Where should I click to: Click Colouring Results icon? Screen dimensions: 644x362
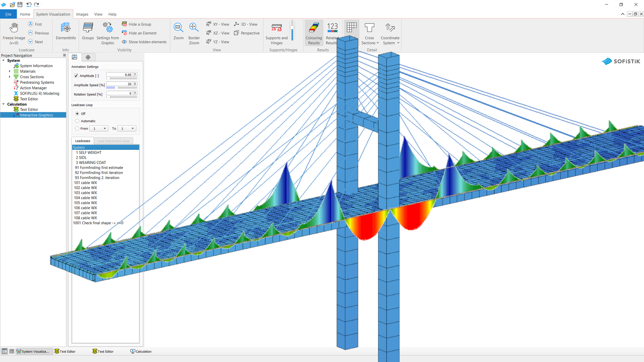pos(314,28)
